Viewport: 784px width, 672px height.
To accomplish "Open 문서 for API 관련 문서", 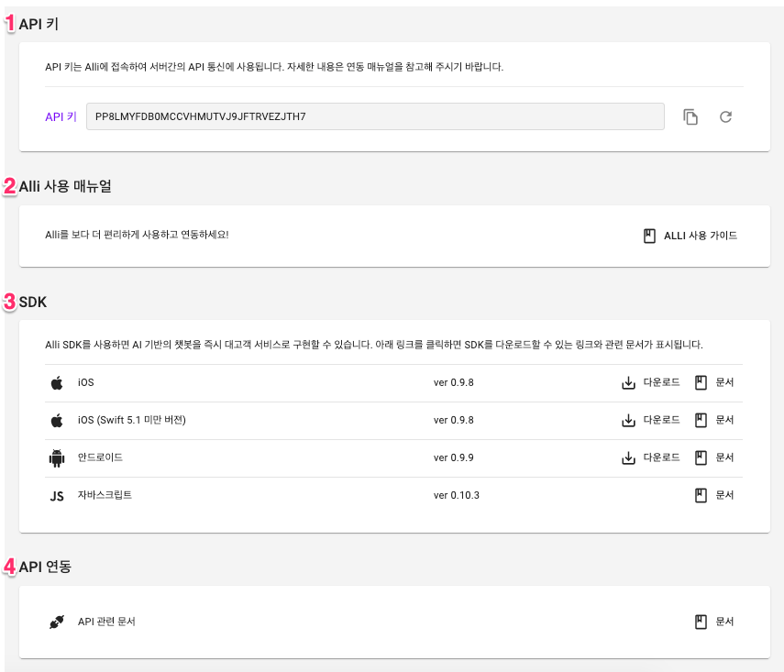I will pyautogui.click(x=714, y=622).
